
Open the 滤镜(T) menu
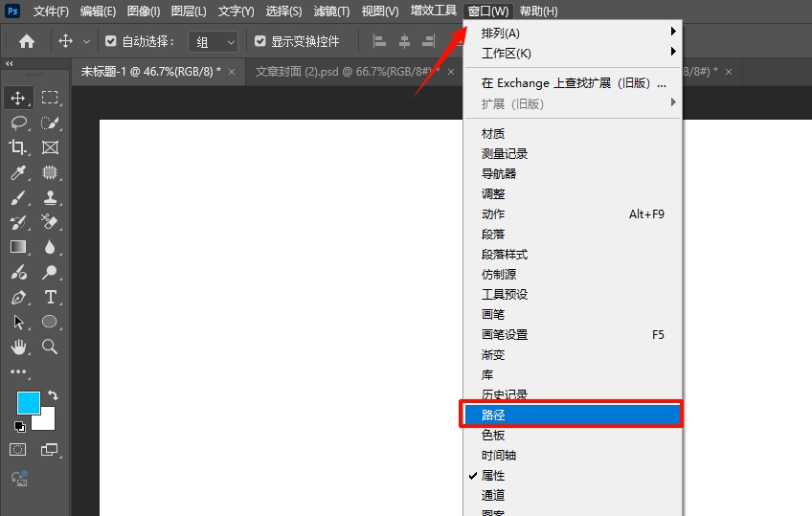(x=331, y=11)
